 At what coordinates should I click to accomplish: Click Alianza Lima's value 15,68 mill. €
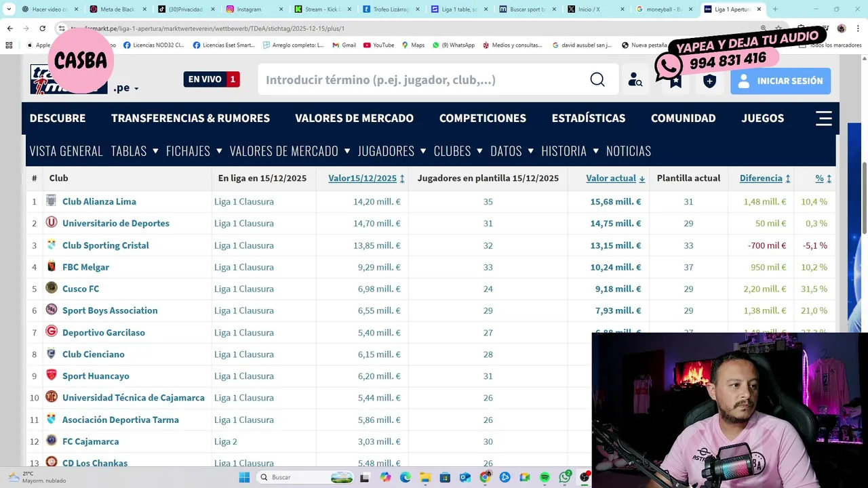(x=616, y=201)
